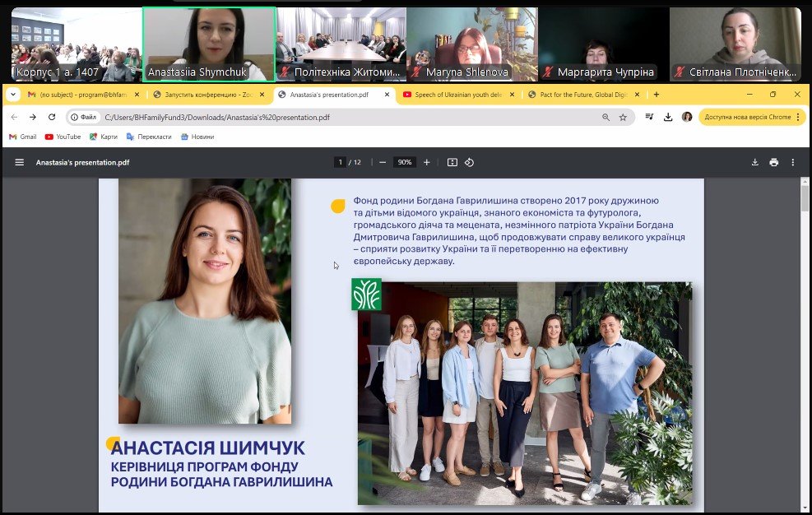
Task: Click the team group photo on slide
Action: tap(525, 393)
